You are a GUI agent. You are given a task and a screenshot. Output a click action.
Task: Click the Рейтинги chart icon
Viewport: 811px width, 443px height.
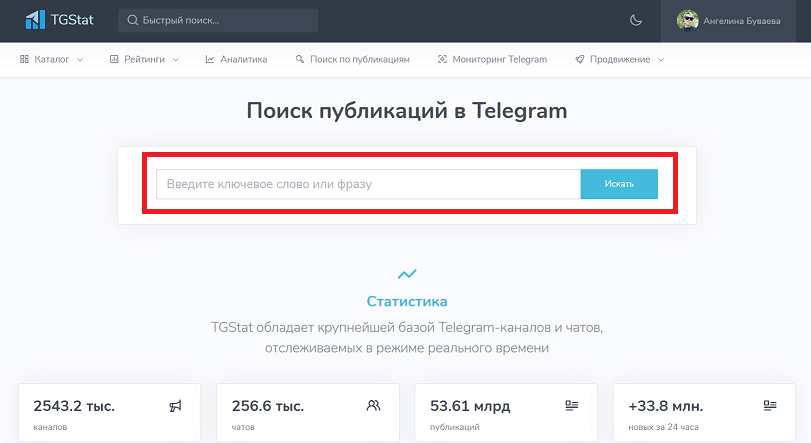tap(114, 59)
